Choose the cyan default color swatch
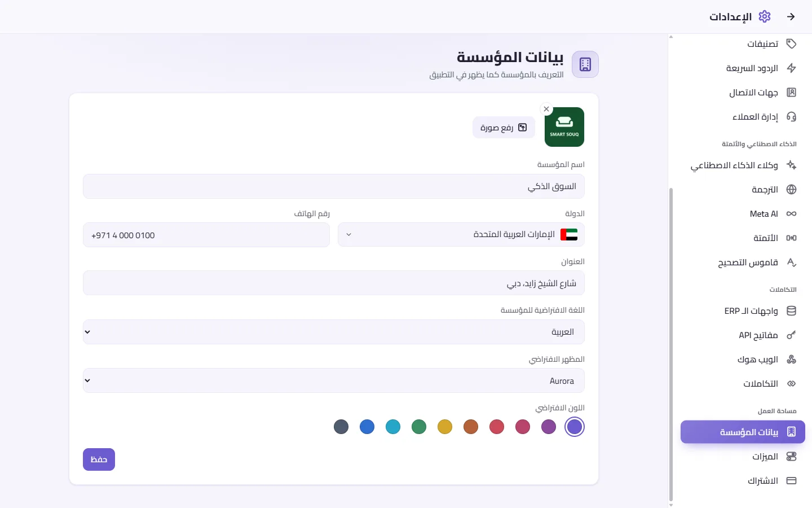812x508 pixels. [393, 427]
